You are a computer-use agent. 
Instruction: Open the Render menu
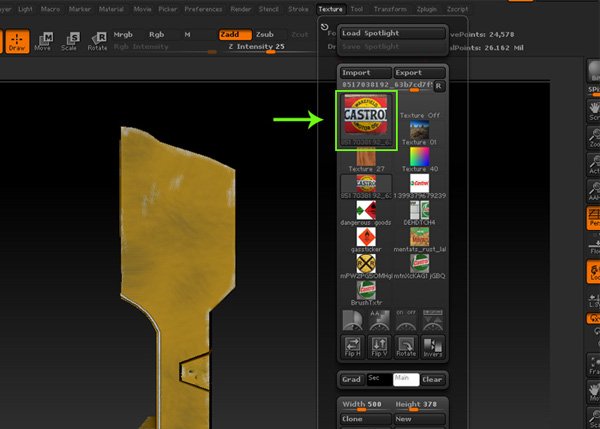240,9
